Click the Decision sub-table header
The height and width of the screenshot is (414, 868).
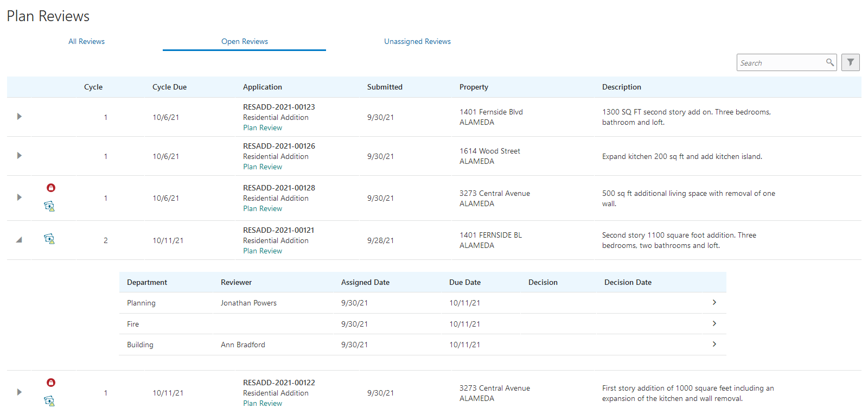(x=543, y=282)
